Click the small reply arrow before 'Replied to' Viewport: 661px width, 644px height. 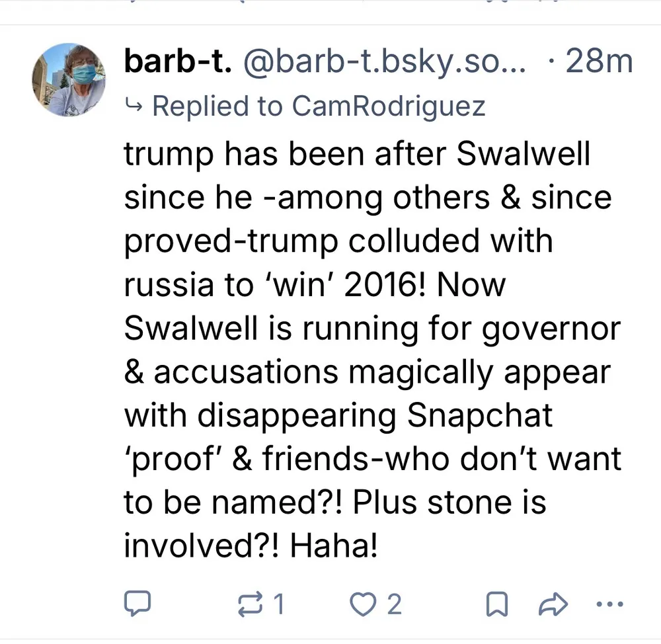point(133,106)
